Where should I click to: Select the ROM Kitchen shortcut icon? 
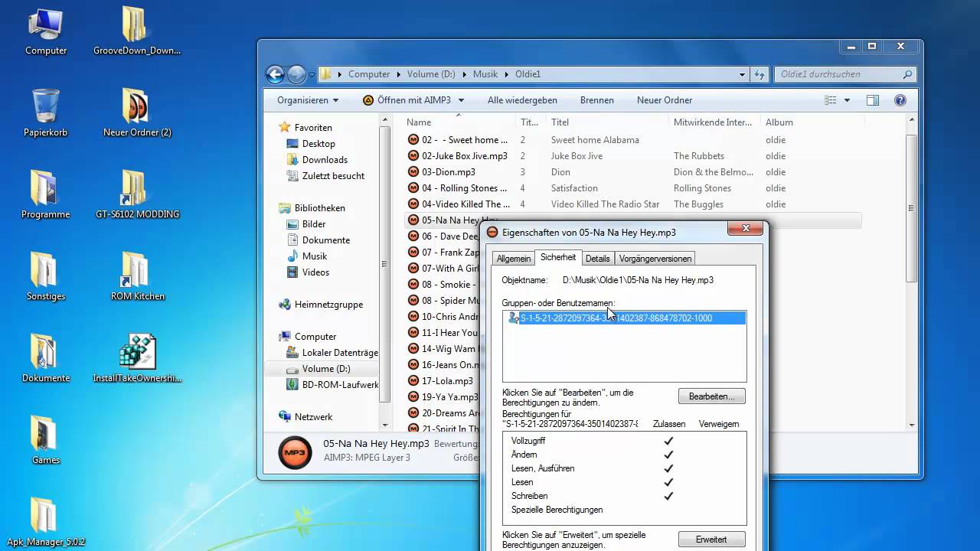click(137, 276)
